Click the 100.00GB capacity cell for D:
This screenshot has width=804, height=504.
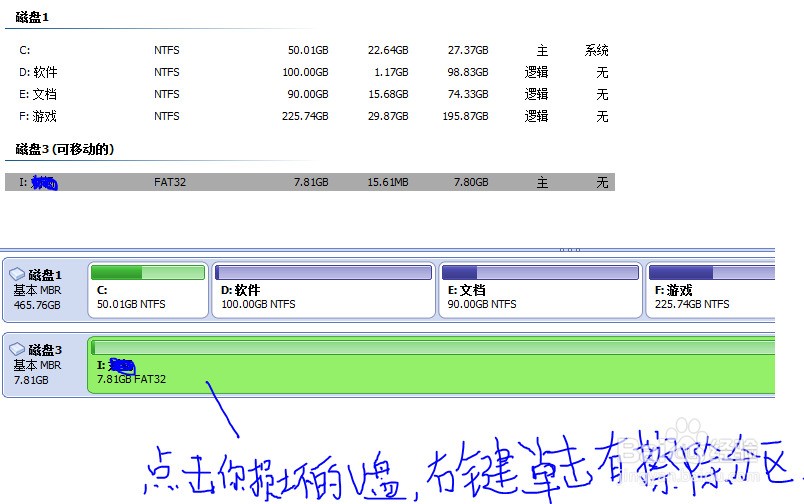pyautogui.click(x=305, y=72)
